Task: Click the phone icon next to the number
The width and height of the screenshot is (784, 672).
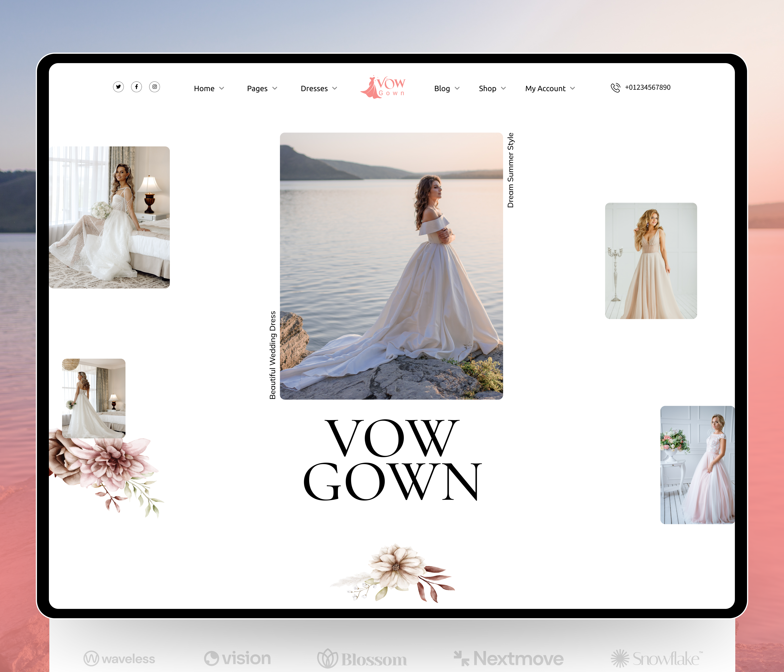Action: click(615, 87)
